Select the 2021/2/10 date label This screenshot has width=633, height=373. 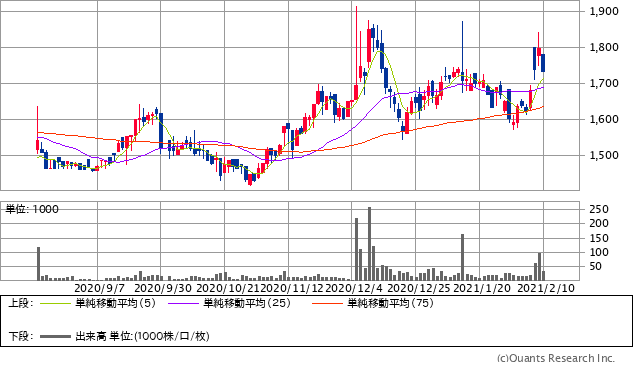(x=546, y=288)
